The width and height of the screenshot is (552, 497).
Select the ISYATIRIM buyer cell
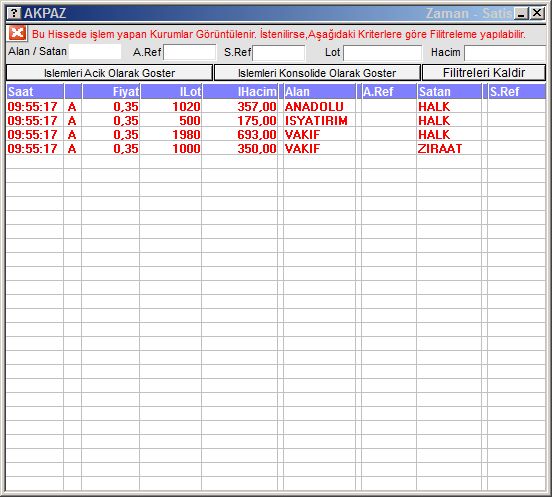coord(319,120)
